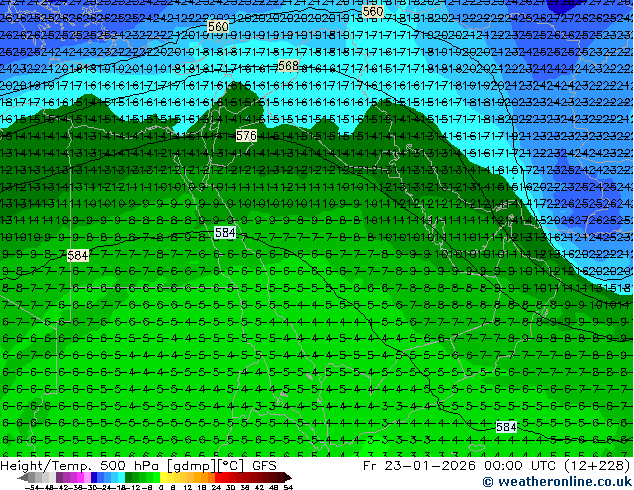Screen dimensions: 634x490
Task: Click the Fr 23-01-2026 00:00 UTC date text
Action: 461,466
